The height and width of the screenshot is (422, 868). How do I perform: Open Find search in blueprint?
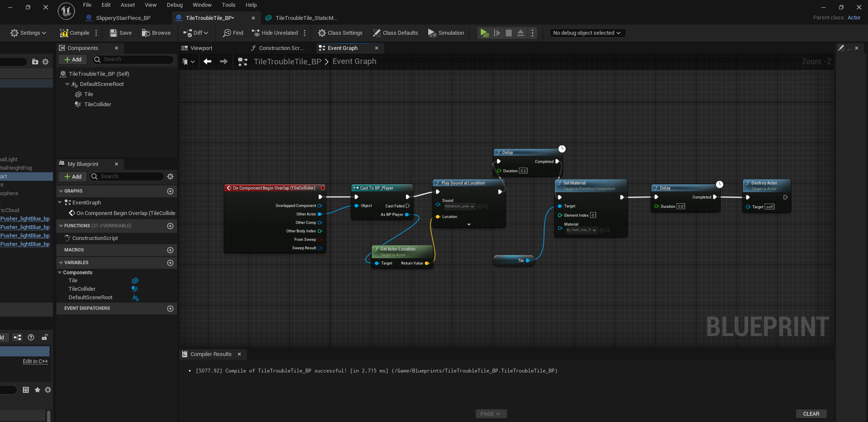coord(233,33)
